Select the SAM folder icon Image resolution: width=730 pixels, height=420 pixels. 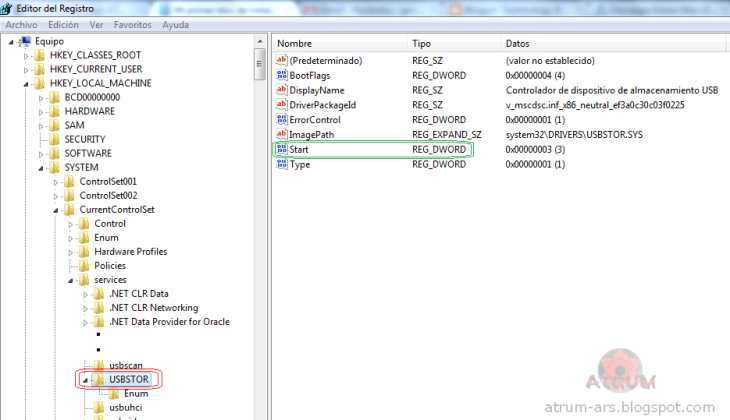54,125
